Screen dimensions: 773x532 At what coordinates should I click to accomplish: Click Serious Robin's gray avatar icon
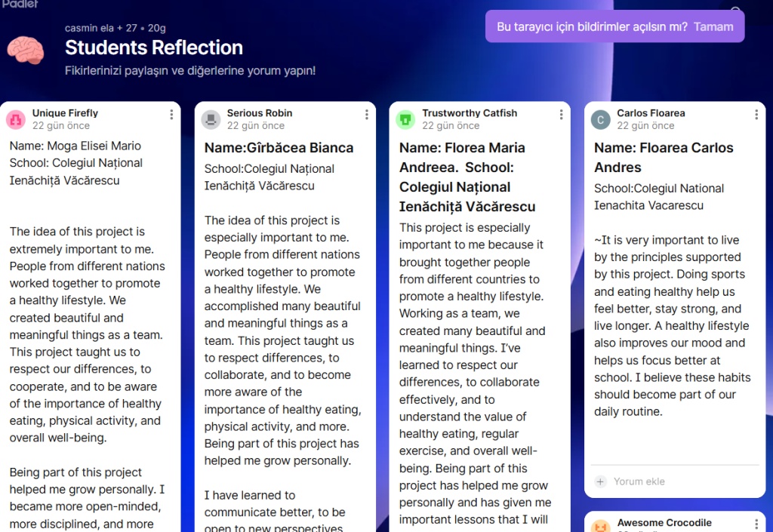(x=211, y=119)
